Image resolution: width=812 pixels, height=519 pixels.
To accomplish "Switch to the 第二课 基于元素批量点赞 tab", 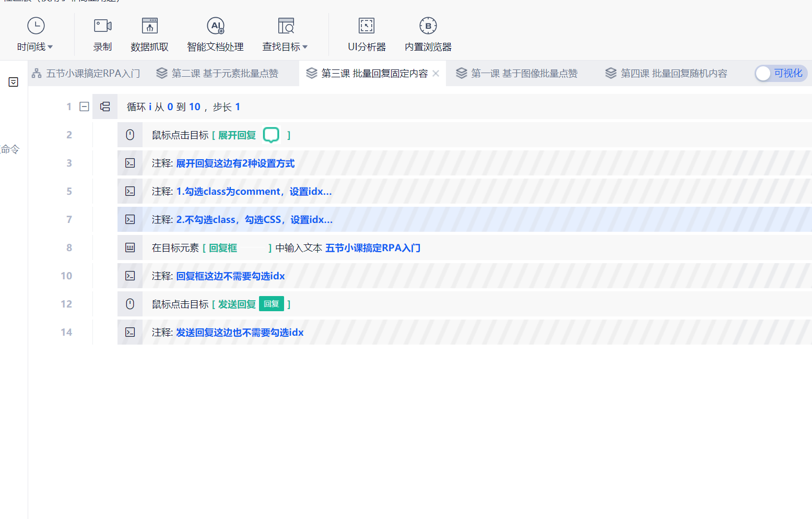I will 217,74.
